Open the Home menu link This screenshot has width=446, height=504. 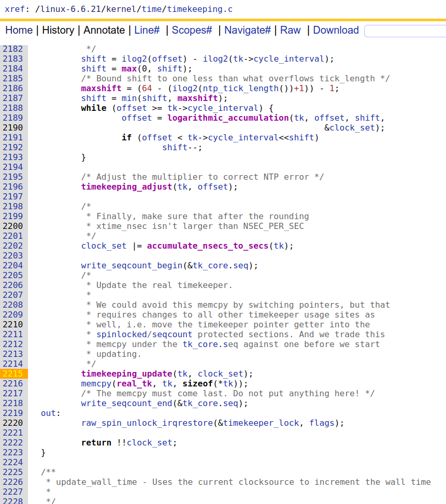pyautogui.click(x=19, y=30)
